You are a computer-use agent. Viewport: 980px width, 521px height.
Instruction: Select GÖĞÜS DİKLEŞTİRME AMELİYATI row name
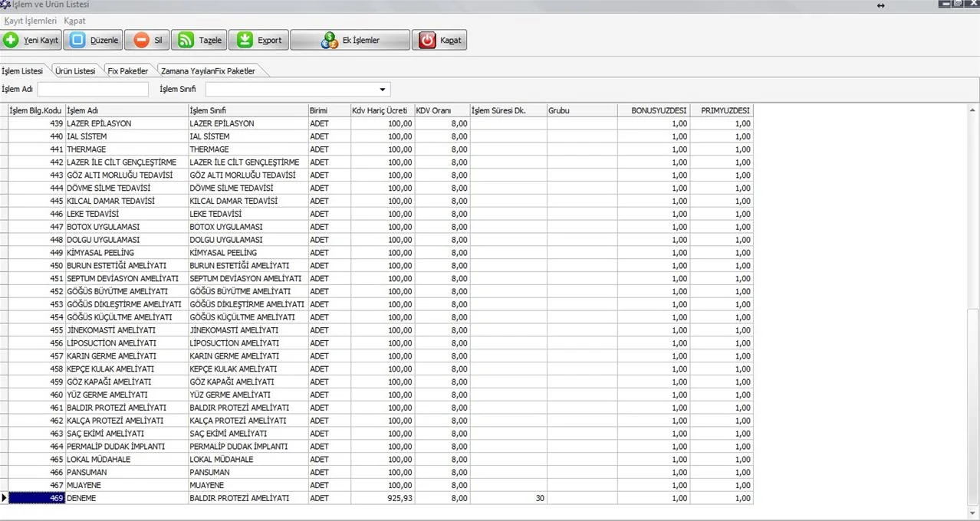click(124, 304)
